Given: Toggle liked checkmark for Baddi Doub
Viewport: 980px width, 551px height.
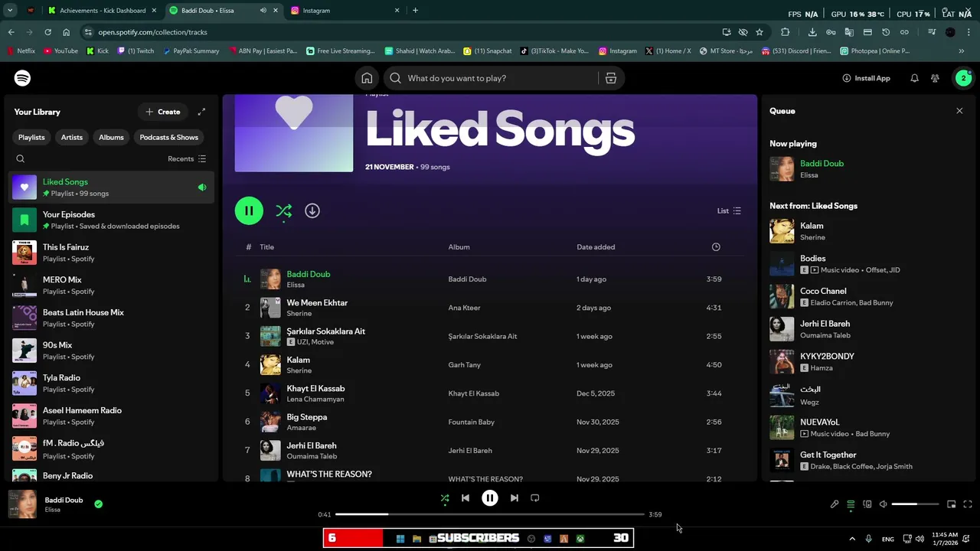Looking at the screenshot, I should click(98, 504).
